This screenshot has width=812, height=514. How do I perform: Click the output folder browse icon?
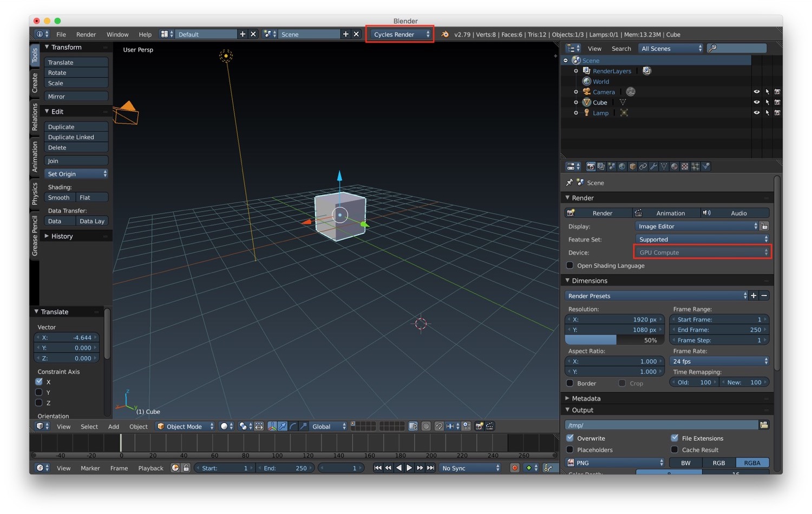[x=764, y=425]
